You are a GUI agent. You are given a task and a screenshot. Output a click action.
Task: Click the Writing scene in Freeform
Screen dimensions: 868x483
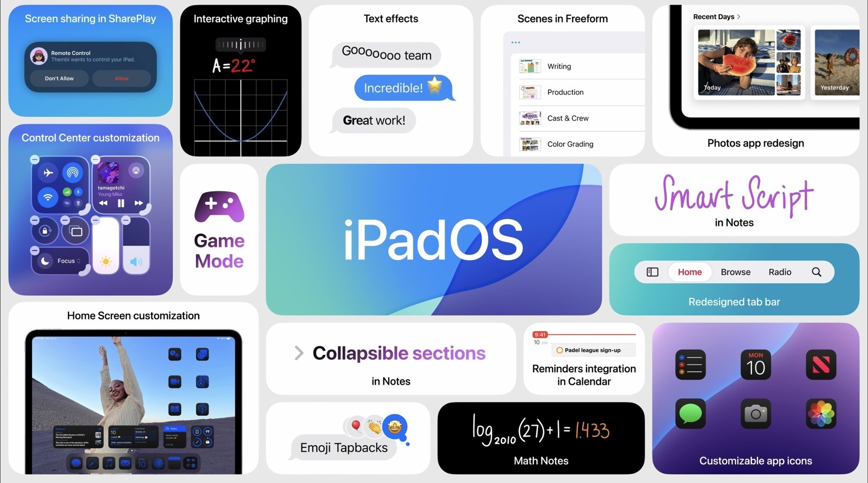click(559, 66)
